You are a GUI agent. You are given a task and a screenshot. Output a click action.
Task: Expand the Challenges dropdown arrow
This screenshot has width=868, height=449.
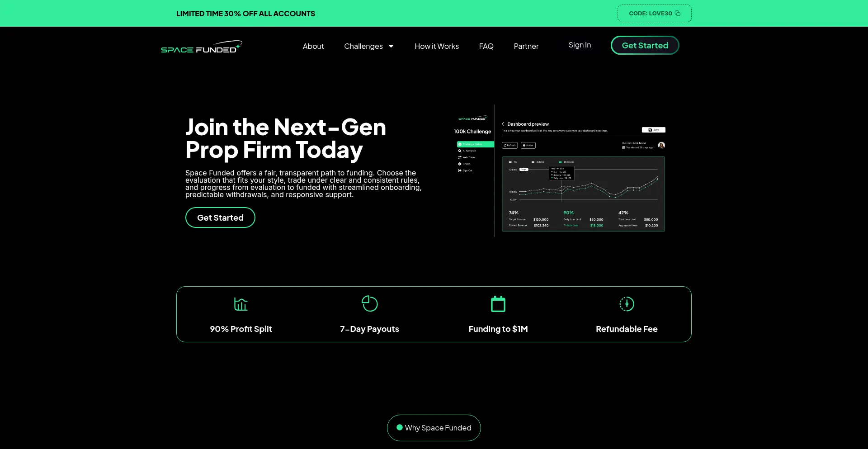point(391,46)
